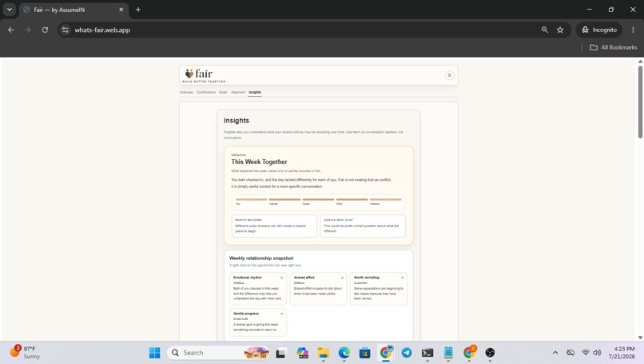Launch Microsoft Edge from taskbar
The image size is (644, 364).
[344, 353]
